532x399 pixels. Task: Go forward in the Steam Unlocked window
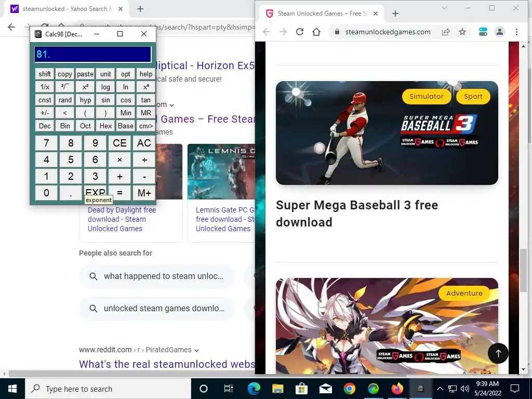pos(283,32)
